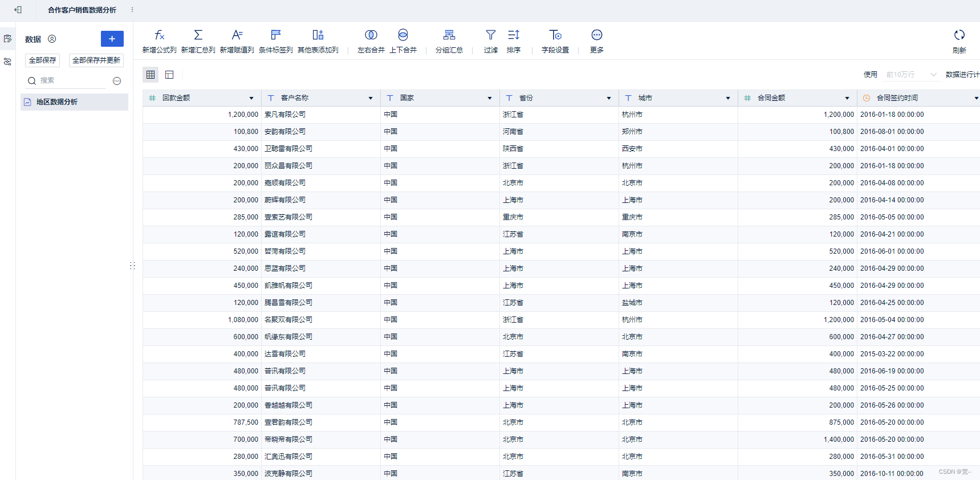Select 回款金额 cell 1,080,000
Image resolution: width=980 pixels, height=480 pixels.
pyautogui.click(x=202, y=320)
